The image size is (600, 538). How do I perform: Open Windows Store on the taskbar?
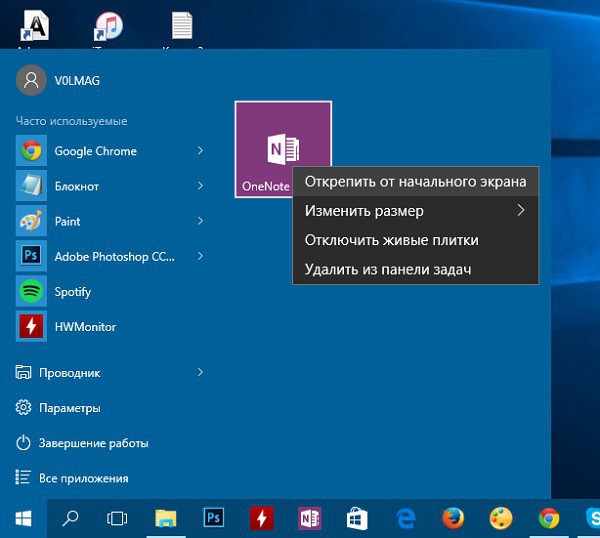click(357, 519)
